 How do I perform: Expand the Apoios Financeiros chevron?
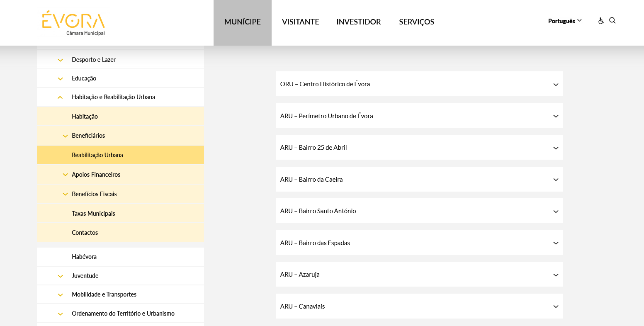click(65, 175)
